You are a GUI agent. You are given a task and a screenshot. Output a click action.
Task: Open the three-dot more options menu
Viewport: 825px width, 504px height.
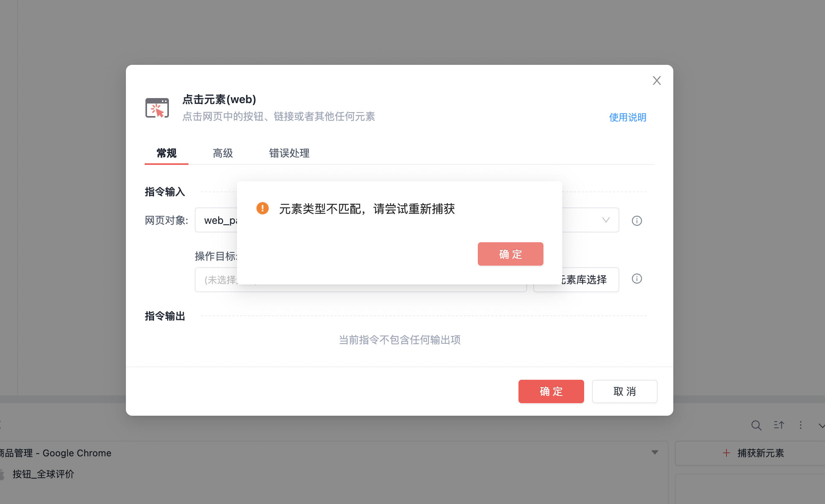point(800,425)
